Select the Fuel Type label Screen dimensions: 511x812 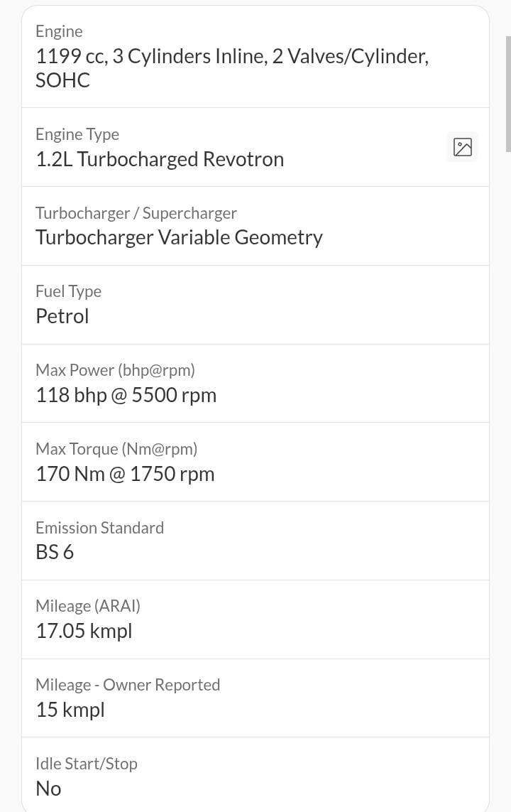pos(68,291)
